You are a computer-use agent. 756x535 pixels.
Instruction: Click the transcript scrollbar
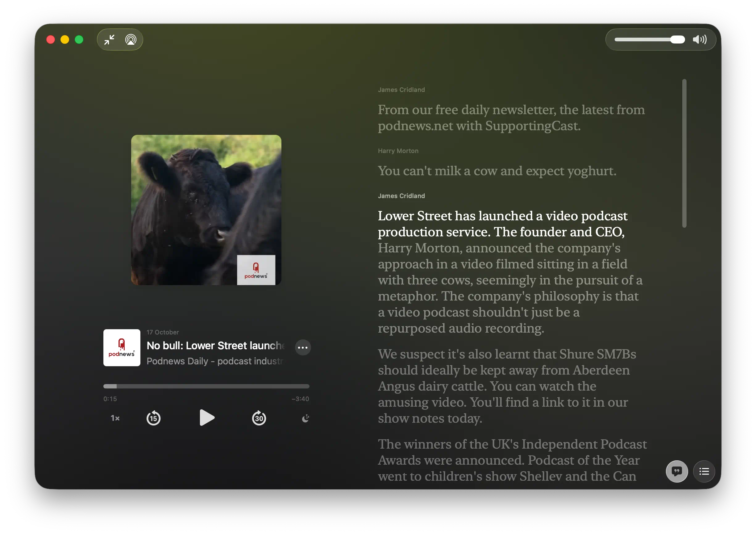[684, 153]
